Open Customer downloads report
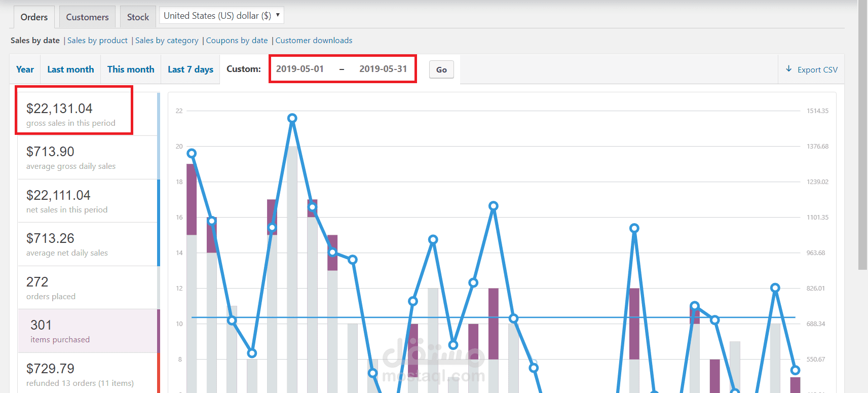The width and height of the screenshot is (868, 393). coord(314,41)
